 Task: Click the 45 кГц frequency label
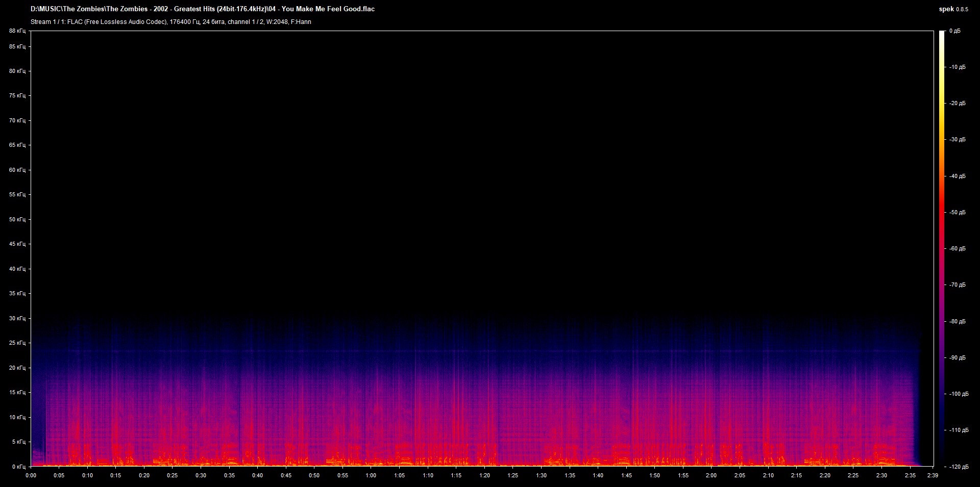tap(17, 244)
